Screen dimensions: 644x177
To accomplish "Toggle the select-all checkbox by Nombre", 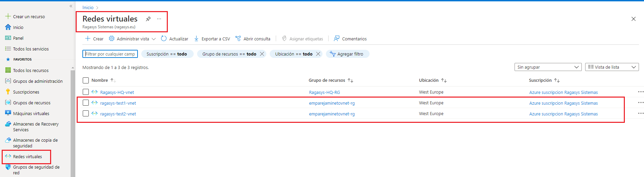I will tap(86, 80).
